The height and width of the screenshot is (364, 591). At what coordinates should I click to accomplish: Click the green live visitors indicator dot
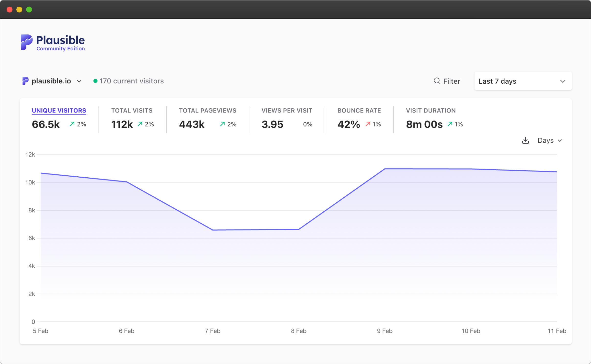[95, 81]
